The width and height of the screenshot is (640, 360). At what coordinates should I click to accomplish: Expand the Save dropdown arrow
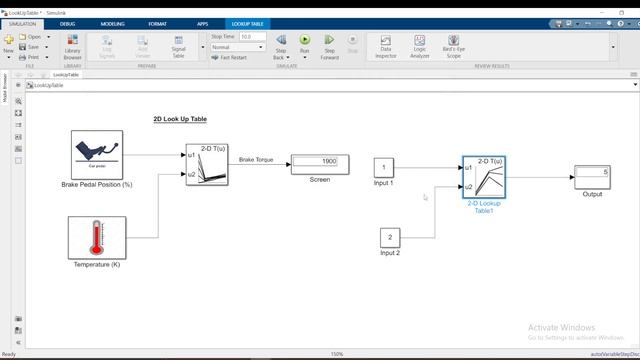click(47, 47)
